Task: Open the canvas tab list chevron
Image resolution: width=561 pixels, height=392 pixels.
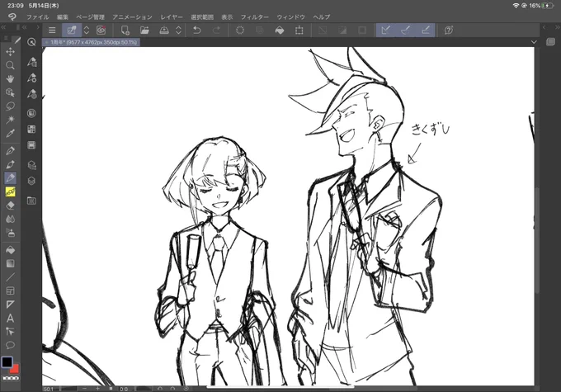Action: point(534,42)
